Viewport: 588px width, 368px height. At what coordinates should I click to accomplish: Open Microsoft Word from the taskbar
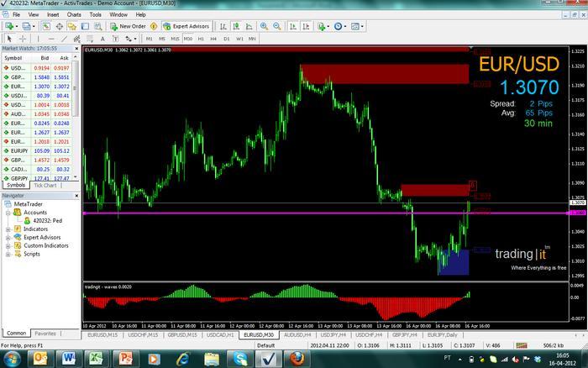click(x=68, y=359)
